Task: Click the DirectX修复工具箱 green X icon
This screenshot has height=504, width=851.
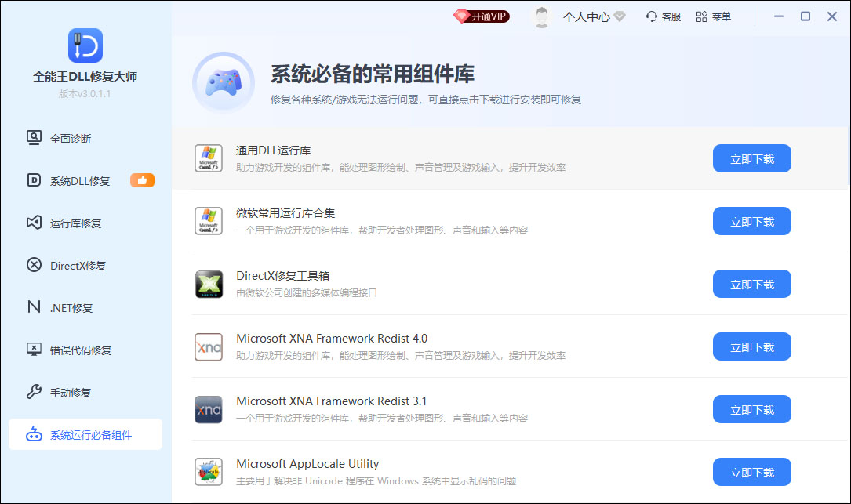Action: coord(209,284)
